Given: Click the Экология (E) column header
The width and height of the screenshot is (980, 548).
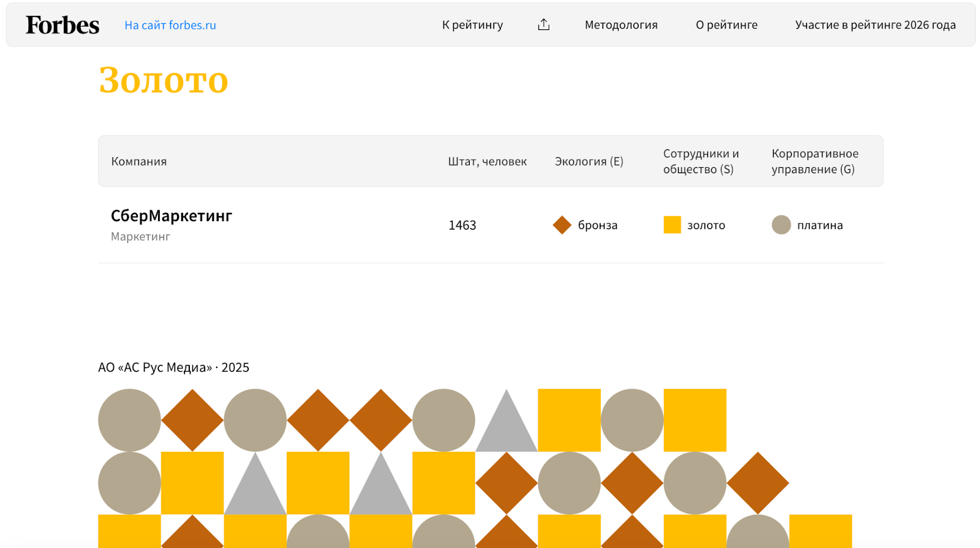Looking at the screenshot, I should (589, 162).
